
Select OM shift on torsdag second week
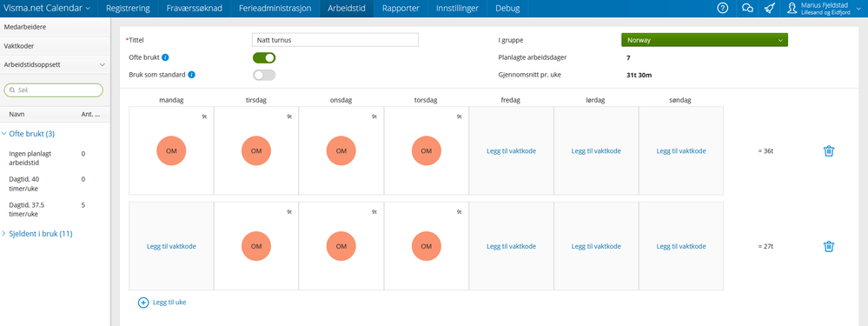[x=427, y=246]
